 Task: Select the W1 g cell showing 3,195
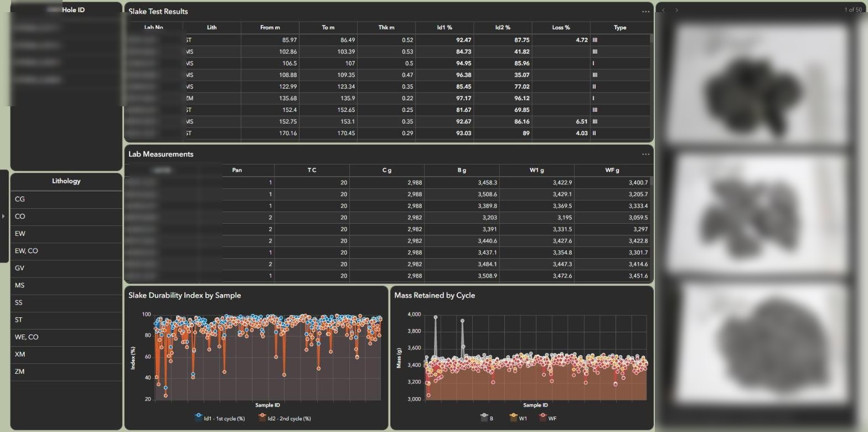tap(536, 217)
